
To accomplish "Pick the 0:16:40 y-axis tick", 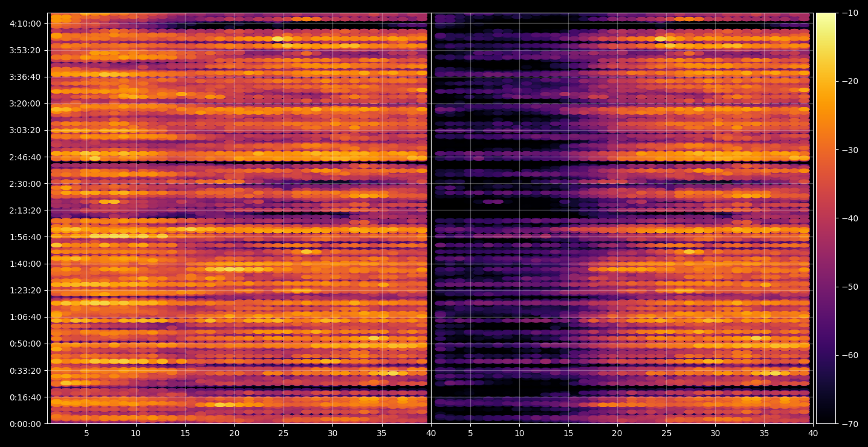I will click(x=25, y=397).
